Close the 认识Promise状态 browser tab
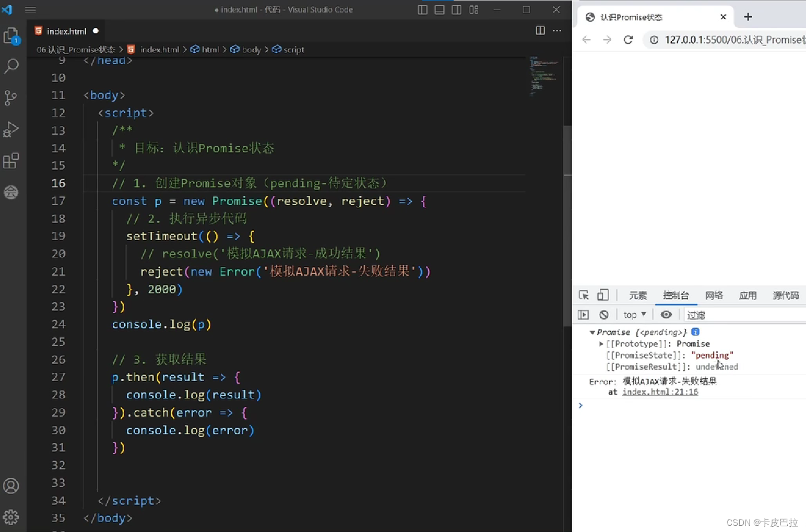Image resolution: width=806 pixels, height=532 pixels. tap(723, 17)
